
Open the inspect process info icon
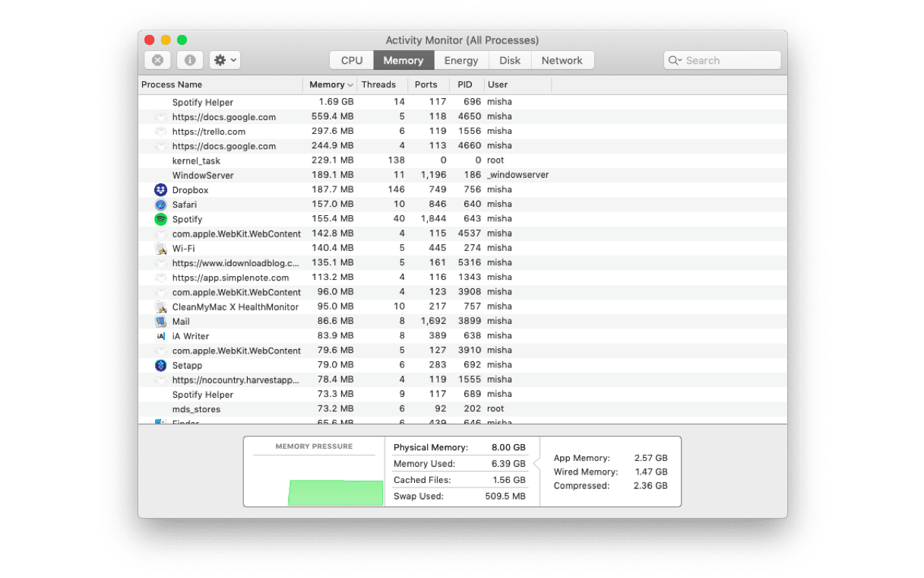pyautogui.click(x=190, y=60)
